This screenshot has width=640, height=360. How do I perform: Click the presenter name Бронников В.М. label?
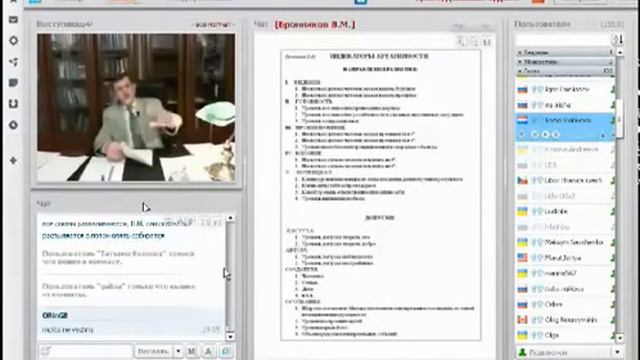[315, 25]
